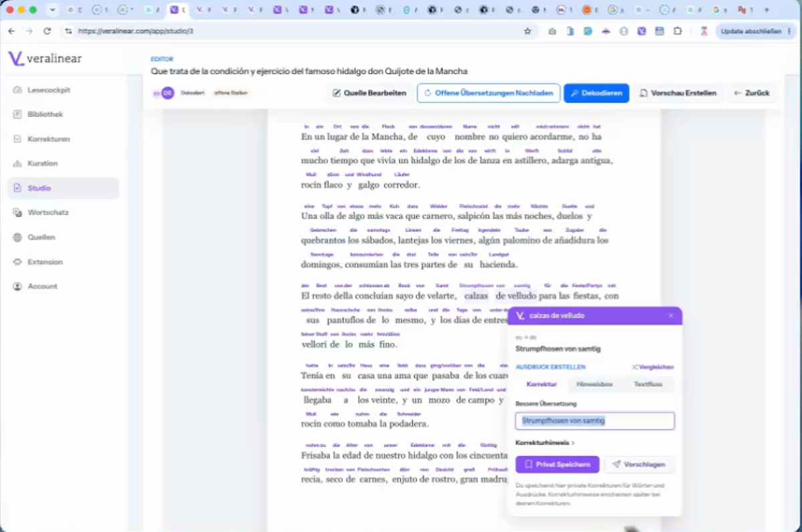Close the calzas de velludo popup
The image size is (802, 532).
pos(671,315)
